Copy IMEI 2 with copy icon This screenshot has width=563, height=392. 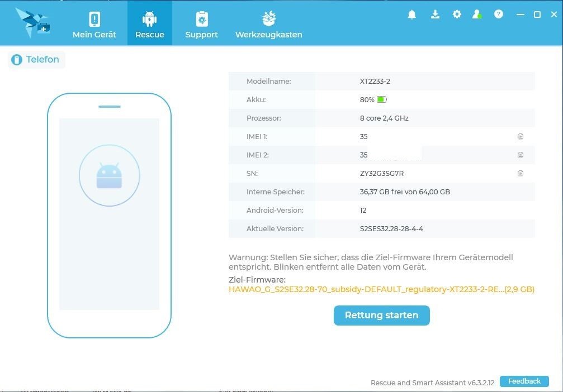click(x=521, y=155)
